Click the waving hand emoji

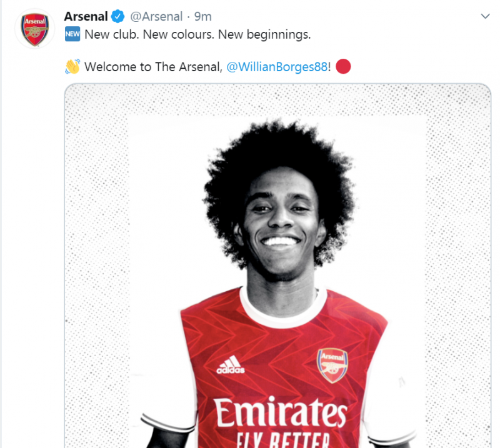(72, 67)
